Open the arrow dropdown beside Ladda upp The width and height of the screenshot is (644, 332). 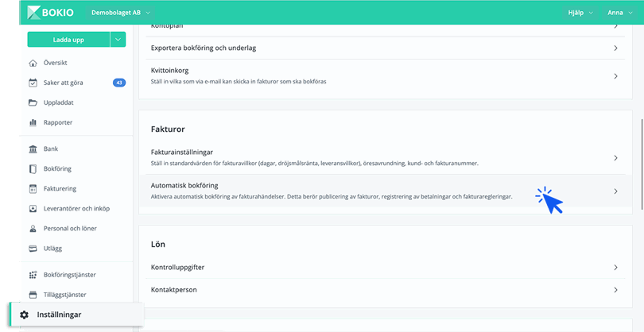(x=118, y=39)
